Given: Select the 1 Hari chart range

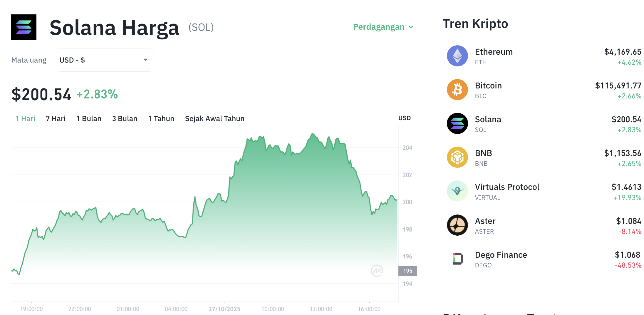Looking at the screenshot, I should point(25,119).
